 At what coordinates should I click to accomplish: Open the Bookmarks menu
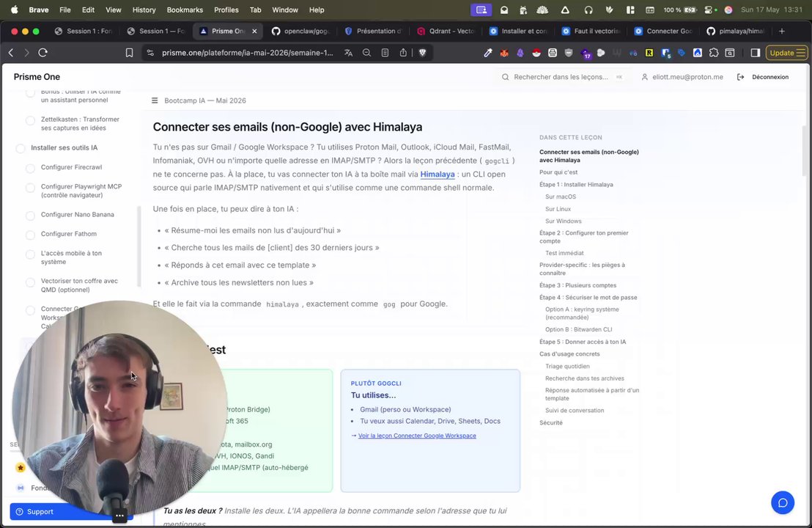click(x=185, y=10)
